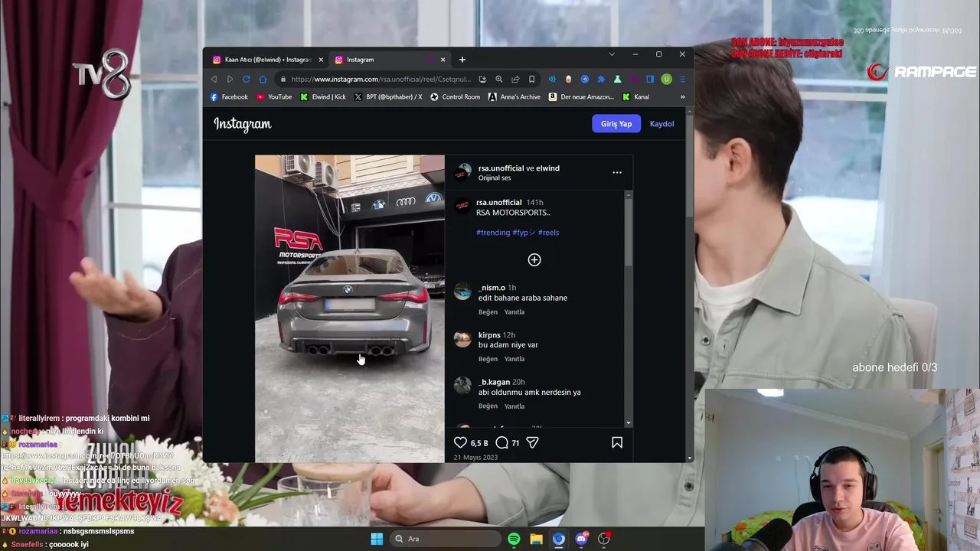Open commenter _nism.o profile
Screen dimensions: 980x551
(492, 288)
